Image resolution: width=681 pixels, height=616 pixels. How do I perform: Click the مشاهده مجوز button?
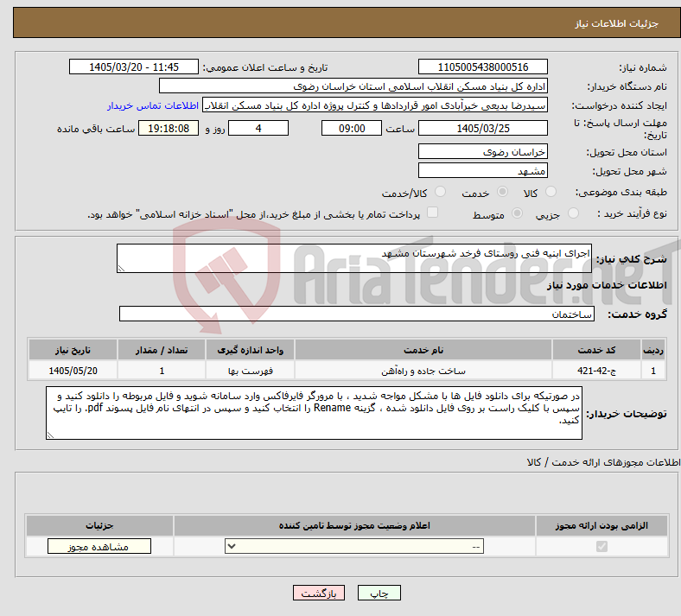pyautogui.click(x=99, y=547)
